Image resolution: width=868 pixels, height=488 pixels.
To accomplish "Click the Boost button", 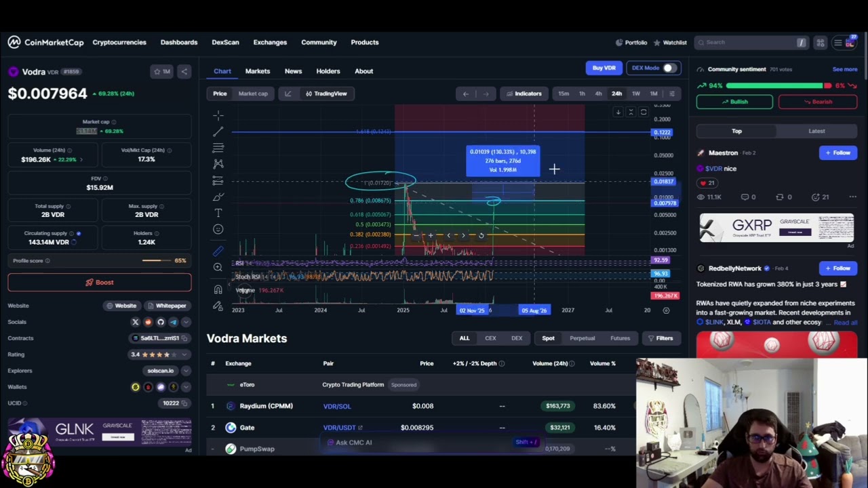I will click(100, 283).
